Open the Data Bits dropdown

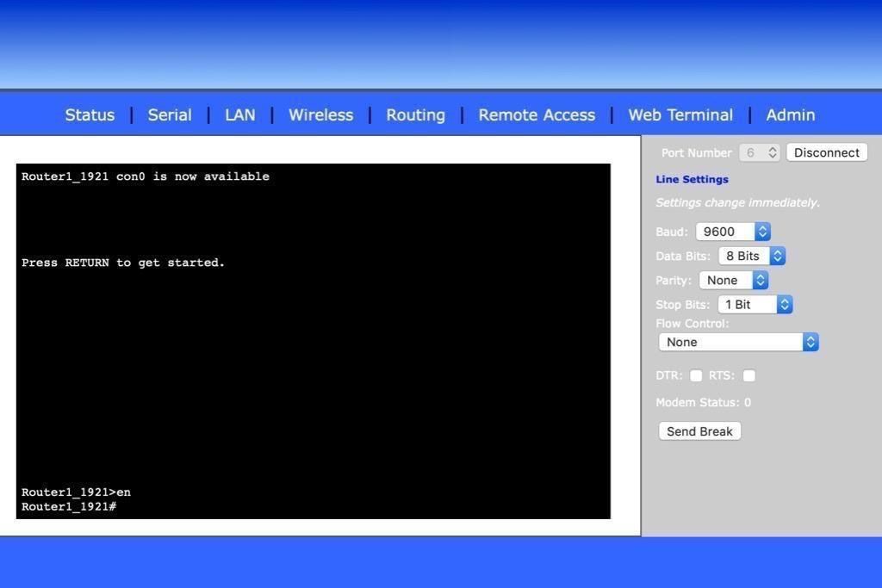pyautogui.click(x=750, y=256)
